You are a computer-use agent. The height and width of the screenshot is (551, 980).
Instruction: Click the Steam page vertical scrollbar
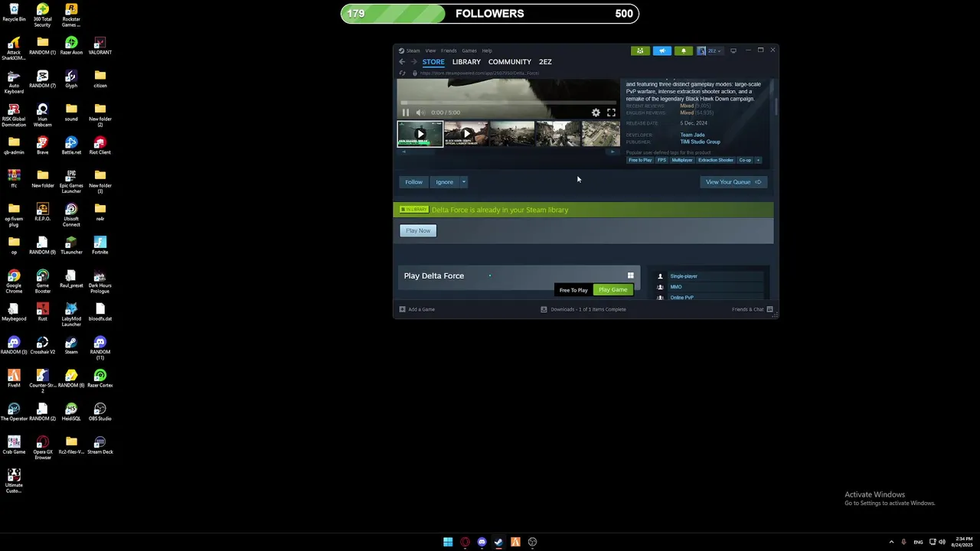tap(776, 107)
